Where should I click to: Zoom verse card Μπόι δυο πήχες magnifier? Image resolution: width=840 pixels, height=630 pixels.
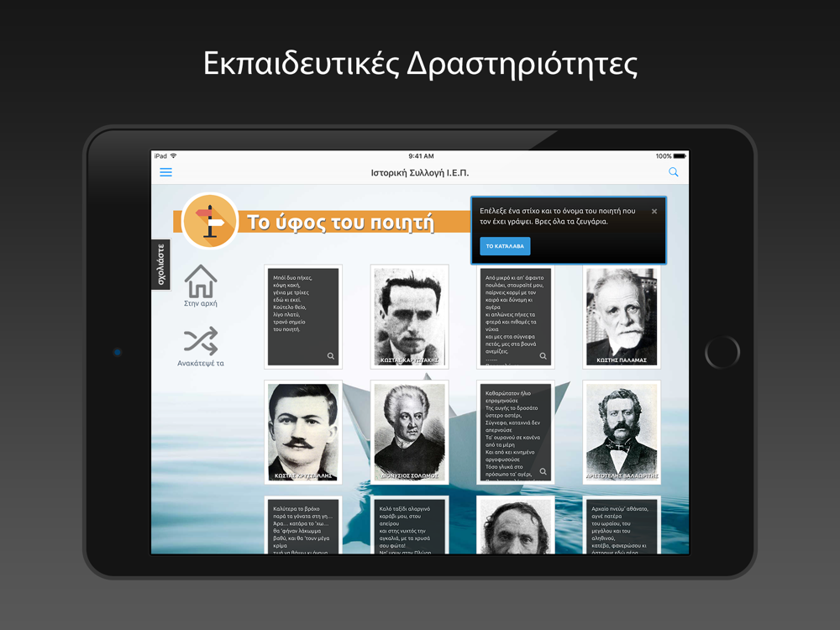click(x=330, y=356)
